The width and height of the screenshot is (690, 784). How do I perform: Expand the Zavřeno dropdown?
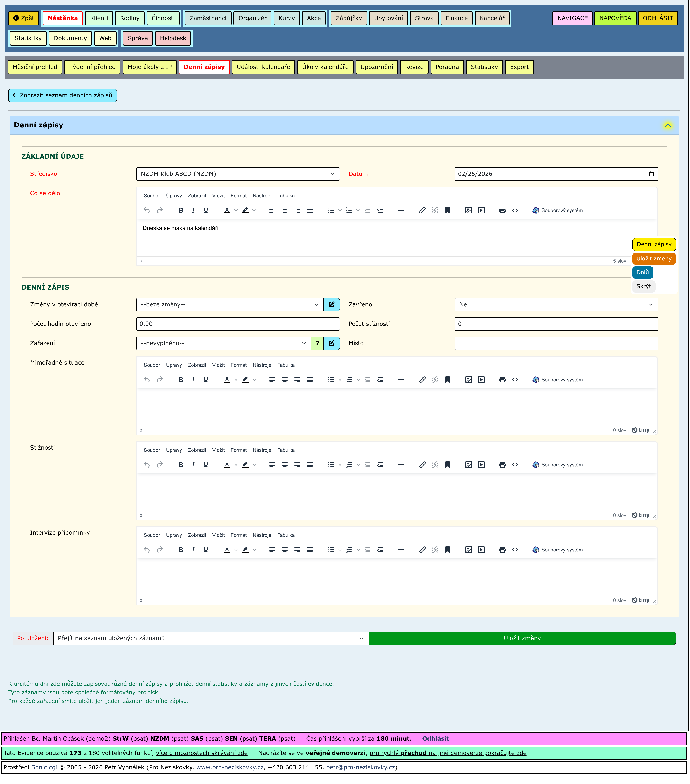click(556, 305)
